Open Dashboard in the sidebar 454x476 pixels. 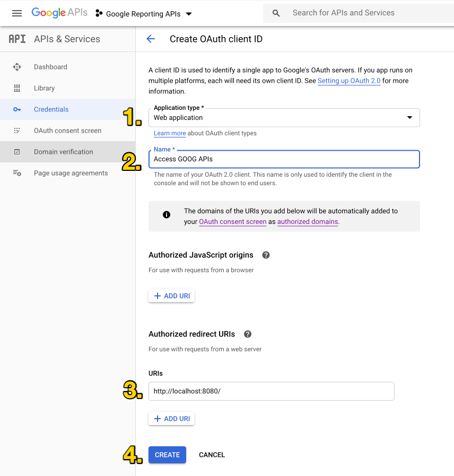(x=68, y=67)
